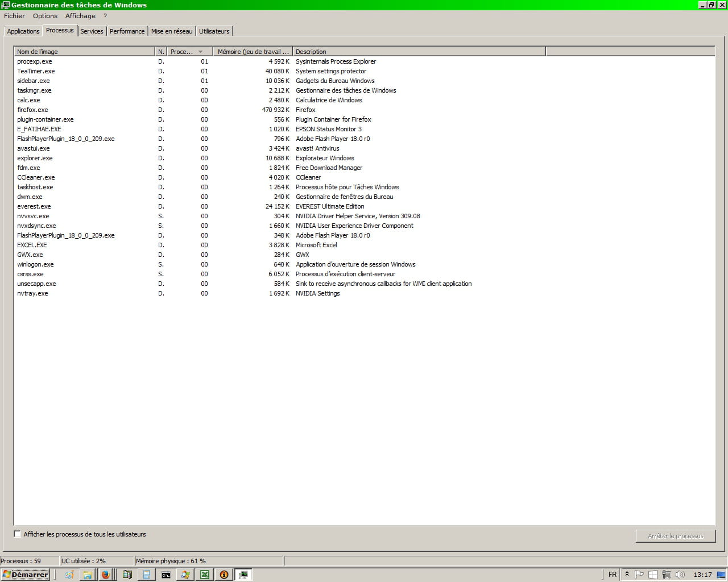Open the ? help menu
Viewport: 728px width, 582px height.
coord(105,16)
